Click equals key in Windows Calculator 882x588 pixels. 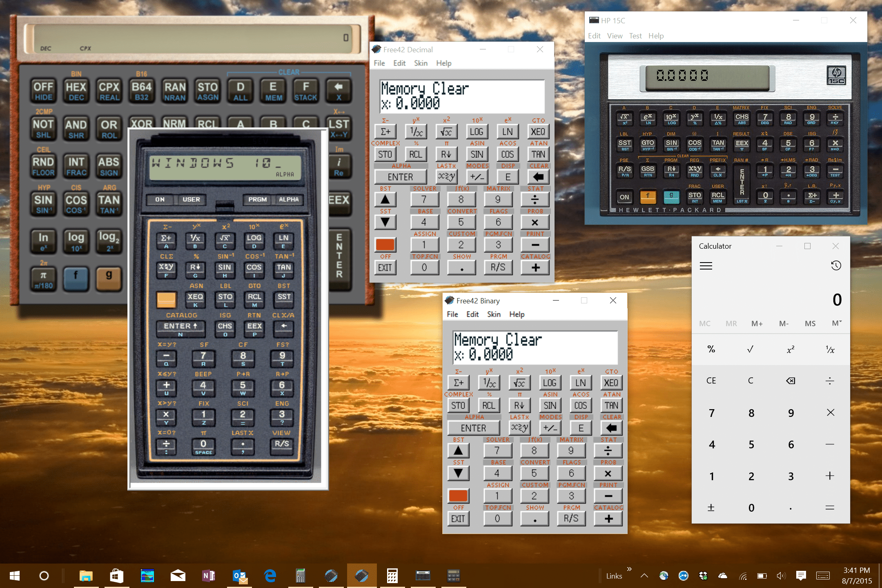[830, 508]
